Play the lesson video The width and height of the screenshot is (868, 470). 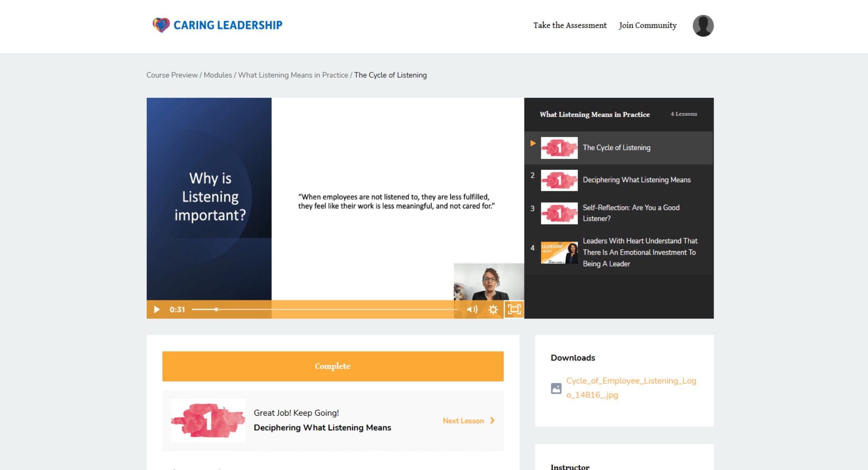157,309
